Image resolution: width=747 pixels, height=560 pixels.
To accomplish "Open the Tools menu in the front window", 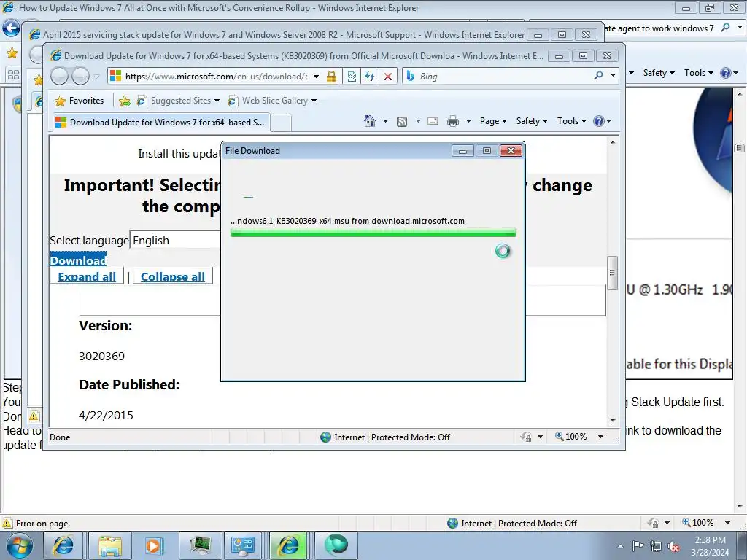I will (x=572, y=121).
